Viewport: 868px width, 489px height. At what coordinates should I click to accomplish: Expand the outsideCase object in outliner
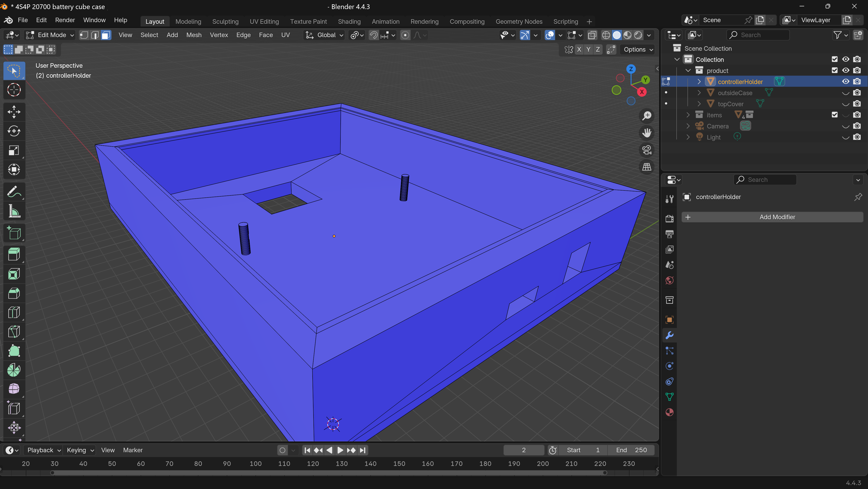coord(699,93)
